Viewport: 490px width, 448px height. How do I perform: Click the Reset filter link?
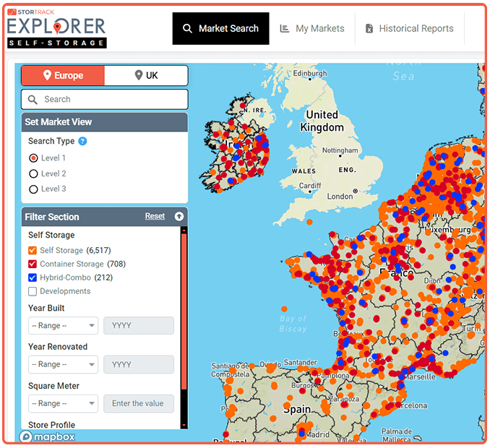[155, 216]
